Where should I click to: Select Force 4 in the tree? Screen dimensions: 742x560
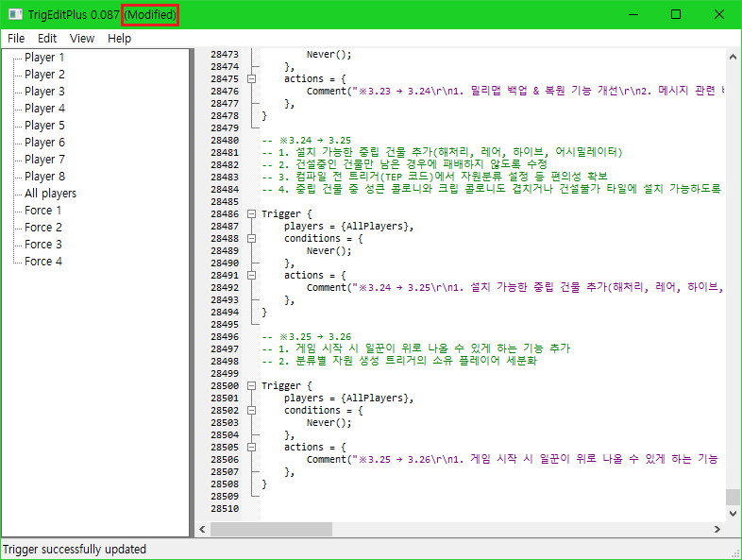43,262
